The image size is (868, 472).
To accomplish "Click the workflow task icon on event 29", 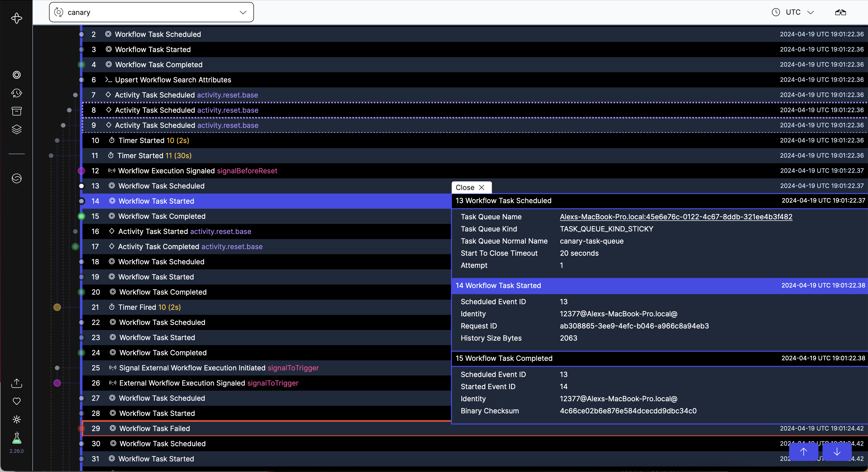I will [x=113, y=428].
